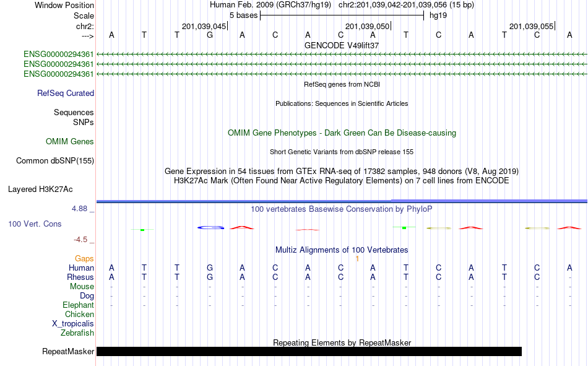Viewport: 588px width, 366px height.
Task: Click the GTEx Gene Expression in 54 tissues title
Action: click(x=342, y=171)
